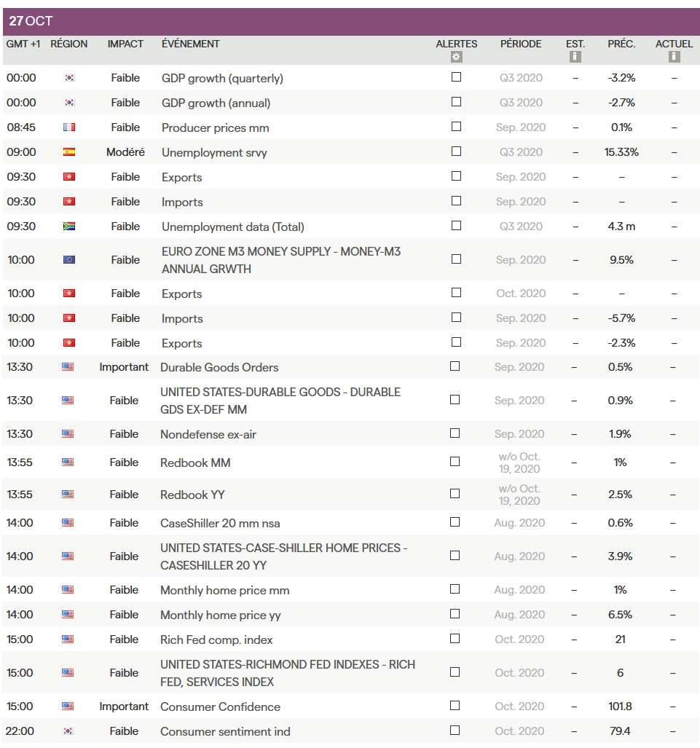This screenshot has height=748, width=700.
Task: Open the Monthly home price yy event
Action: 221,615
